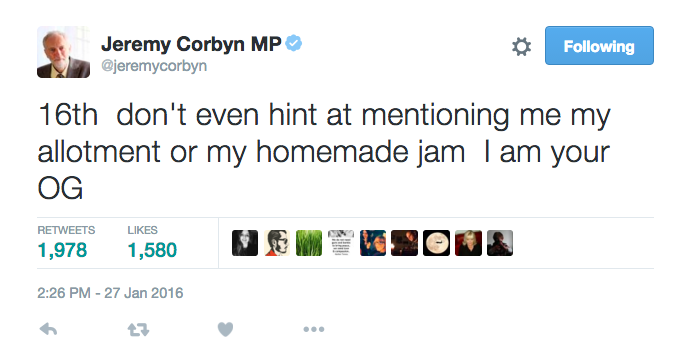This screenshot has width=683, height=361.
Task: Open the three-dot more options menu
Action: pyautogui.click(x=314, y=330)
